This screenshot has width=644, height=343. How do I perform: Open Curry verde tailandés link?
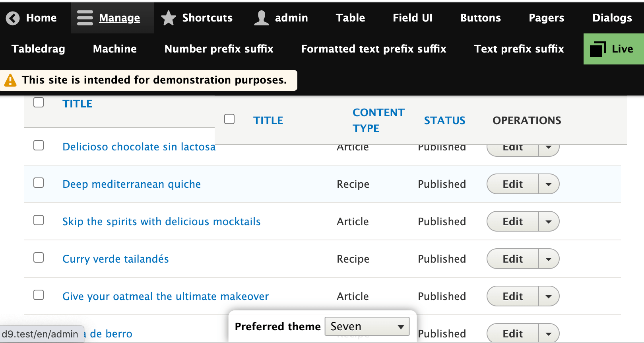(x=116, y=259)
